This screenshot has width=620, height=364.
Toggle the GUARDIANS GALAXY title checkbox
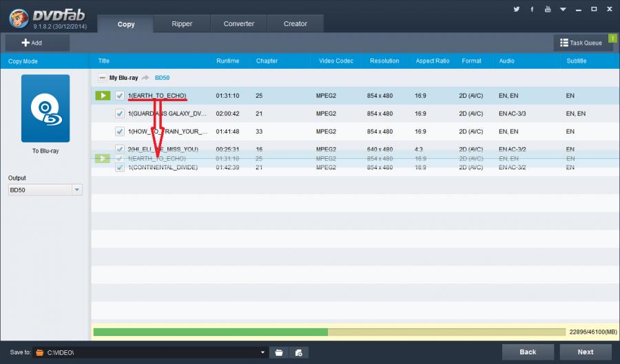tap(120, 114)
